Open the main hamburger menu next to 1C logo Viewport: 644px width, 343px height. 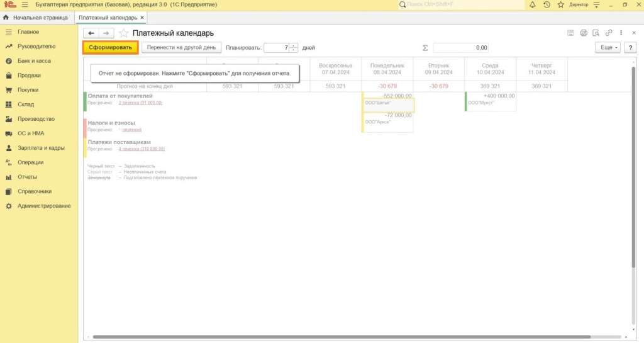click(x=25, y=5)
